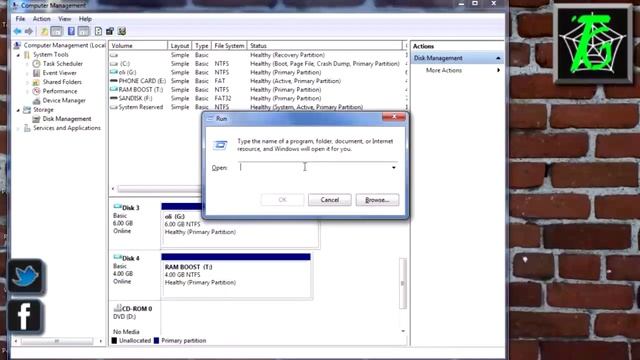Select the oli (G:) volume list row
640x360 pixels.
(x=257, y=72)
